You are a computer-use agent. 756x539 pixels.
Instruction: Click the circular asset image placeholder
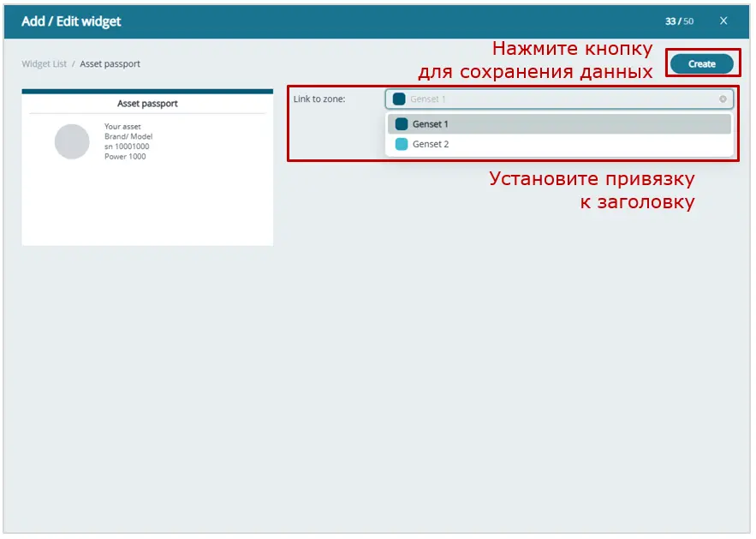coord(72,141)
